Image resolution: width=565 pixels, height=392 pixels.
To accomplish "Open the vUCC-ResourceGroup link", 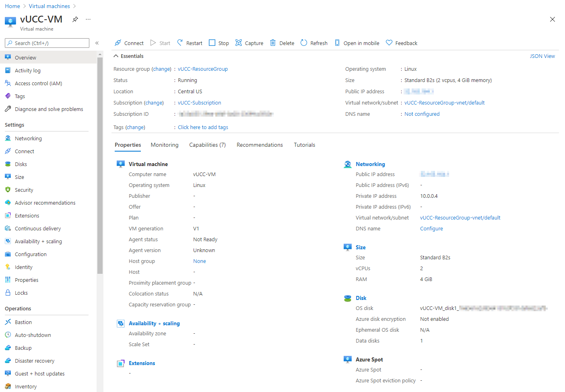I will tap(203, 69).
